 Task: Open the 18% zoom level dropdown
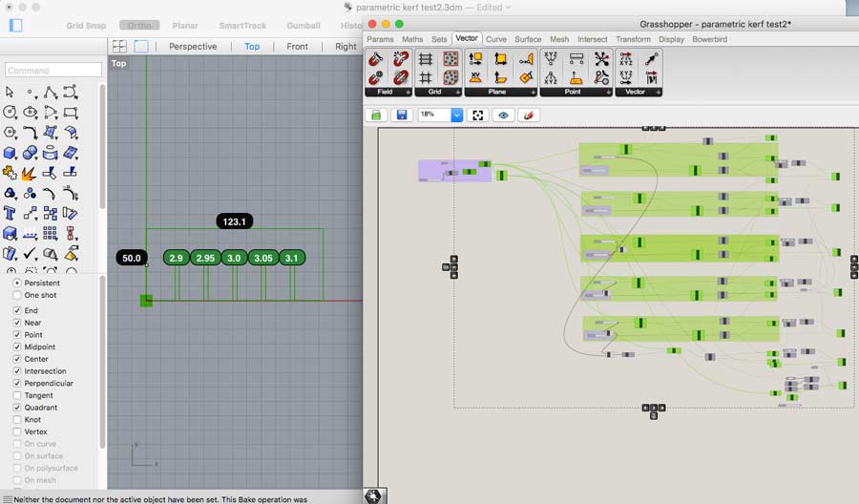pyautogui.click(x=456, y=115)
